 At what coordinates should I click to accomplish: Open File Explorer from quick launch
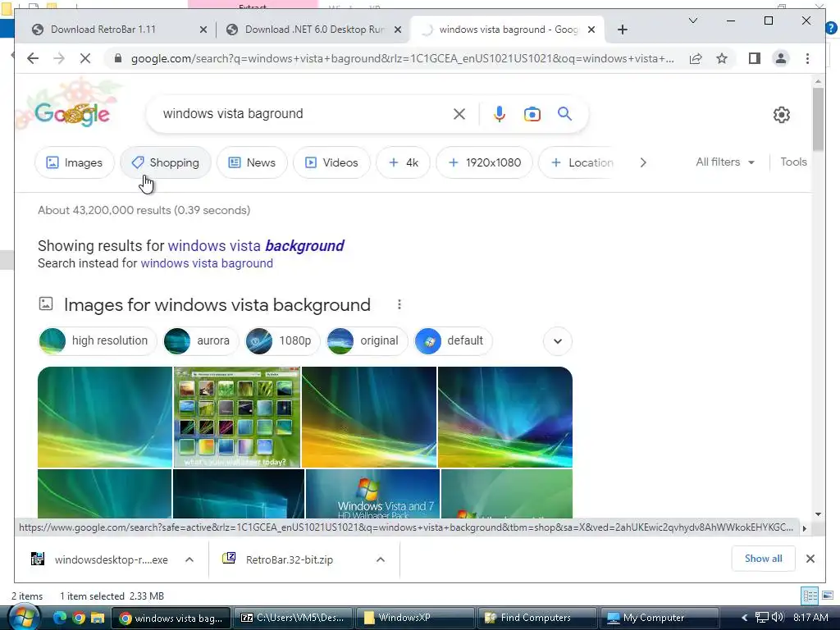[98, 618]
